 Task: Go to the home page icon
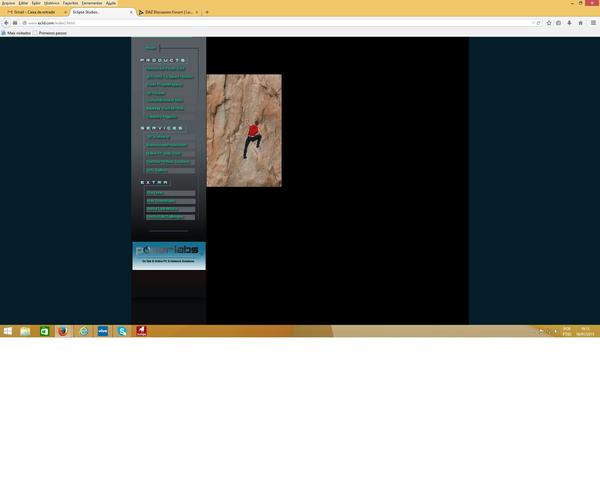[580, 23]
